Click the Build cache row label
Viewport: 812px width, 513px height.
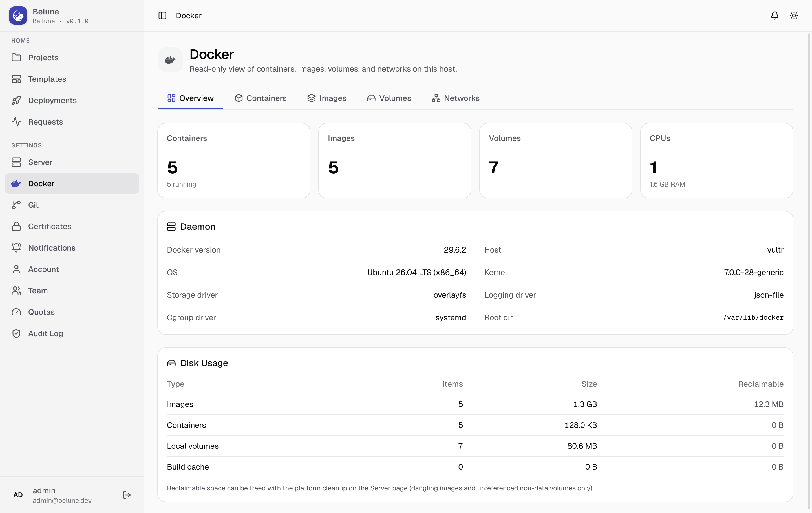(x=188, y=467)
